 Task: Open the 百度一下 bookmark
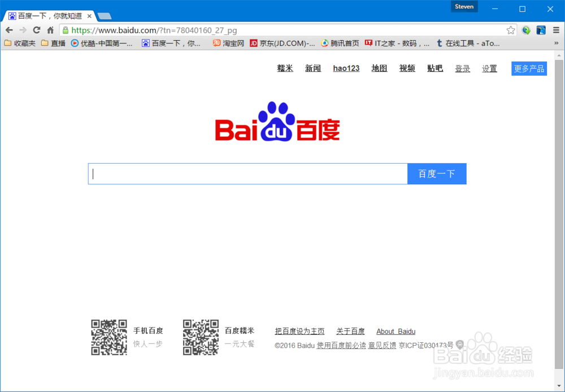pyautogui.click(x=171, y=43)
